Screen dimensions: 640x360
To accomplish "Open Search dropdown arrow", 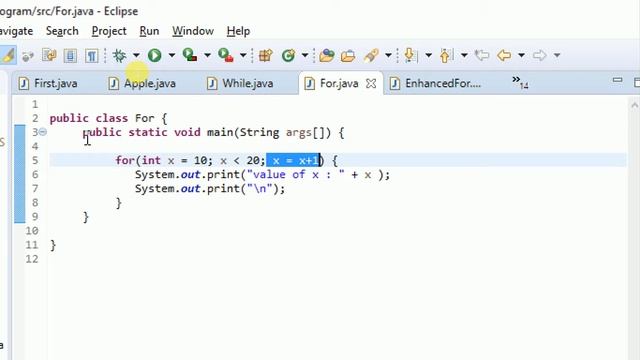I will 388,55.
